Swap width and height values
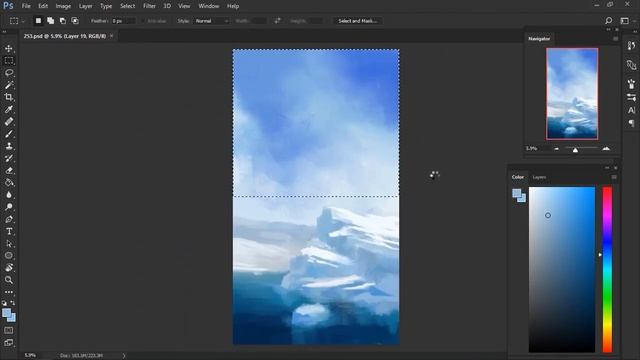Viewport: 640px width, 360px height. [x=278, y=21]
